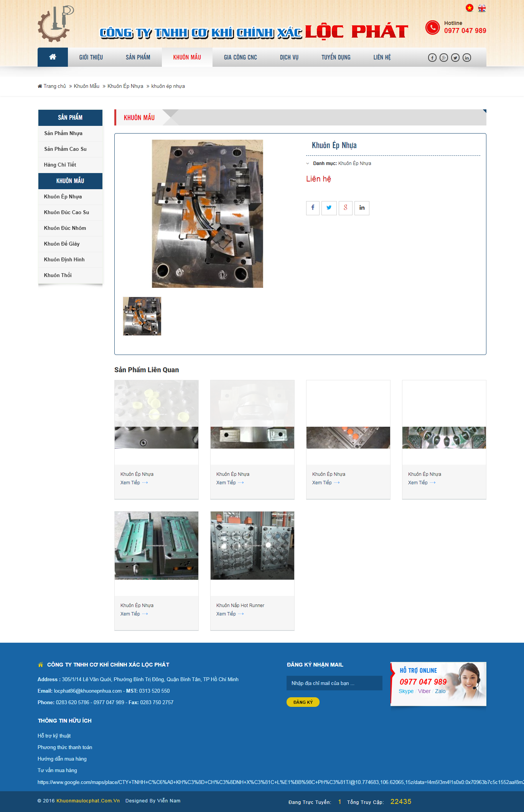Click Xem Tiếp under Khuôn Nắp Hot Runner
Screen dimensions: 524x812
pyautogui.click(x=230, y=614)
